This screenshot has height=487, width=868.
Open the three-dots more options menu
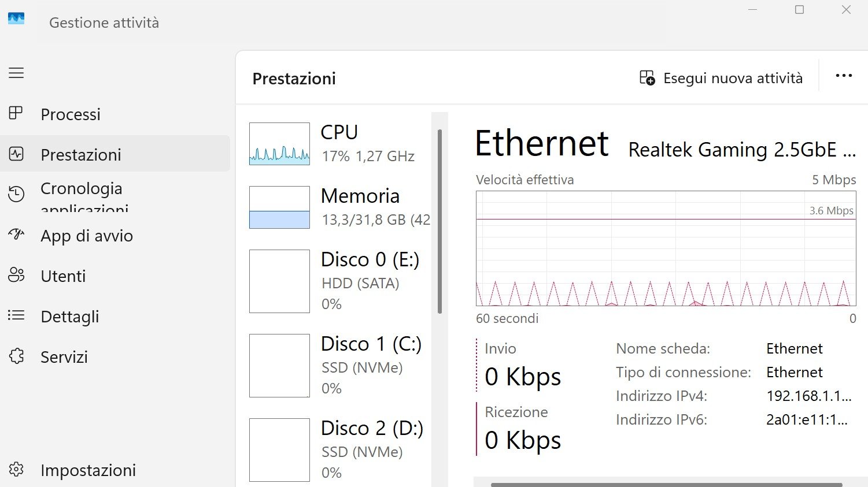coord(844,76)
